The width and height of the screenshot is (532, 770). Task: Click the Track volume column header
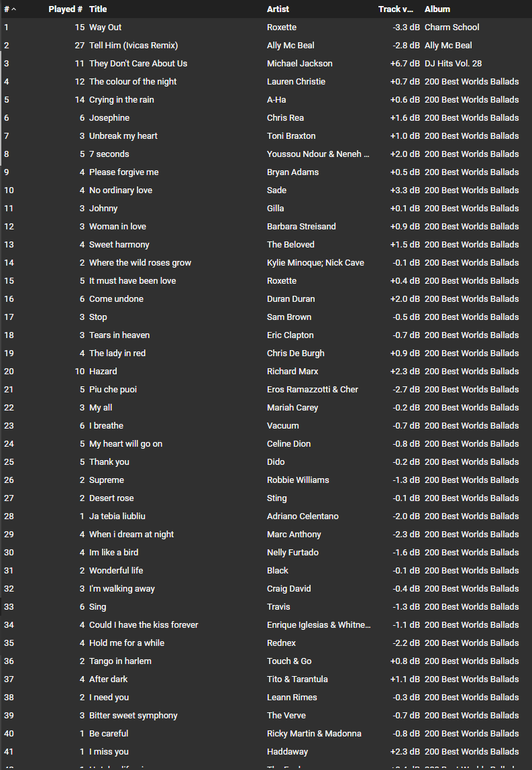396,9
